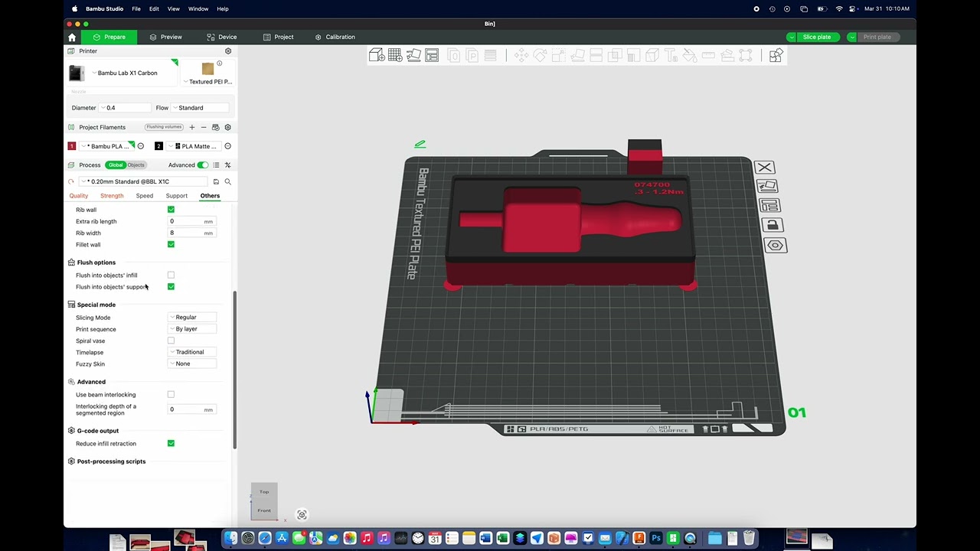
Task: Click the Flushing volumes button
Action: [x=164, y=127]
